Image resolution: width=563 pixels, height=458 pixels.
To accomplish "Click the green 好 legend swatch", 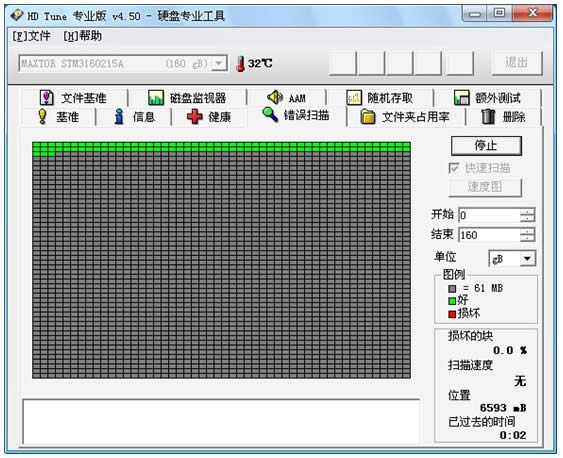I will point(452,301).
